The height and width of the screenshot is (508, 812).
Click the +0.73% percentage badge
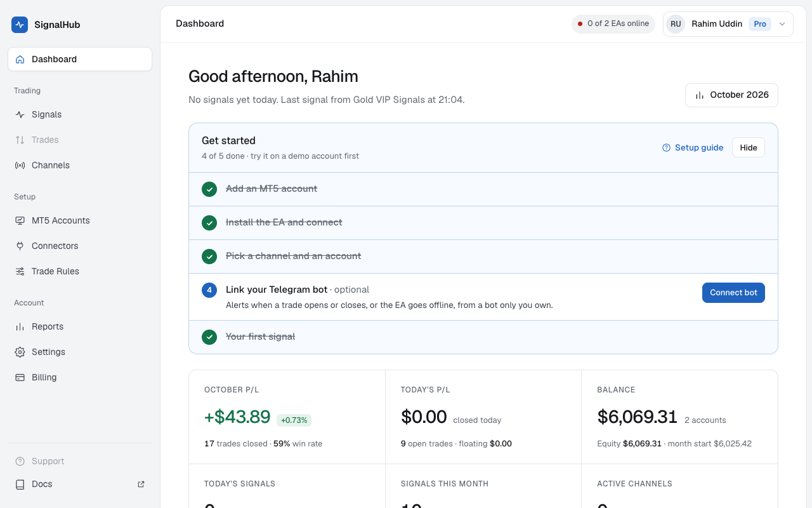click(x=294, y=420)
